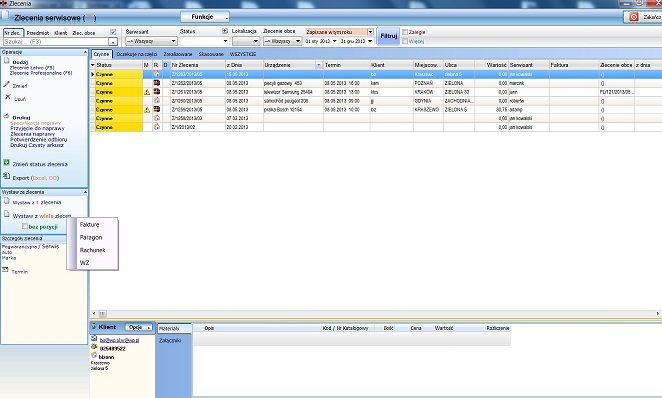Click the red X icon beside Usuń

point(7,97)
